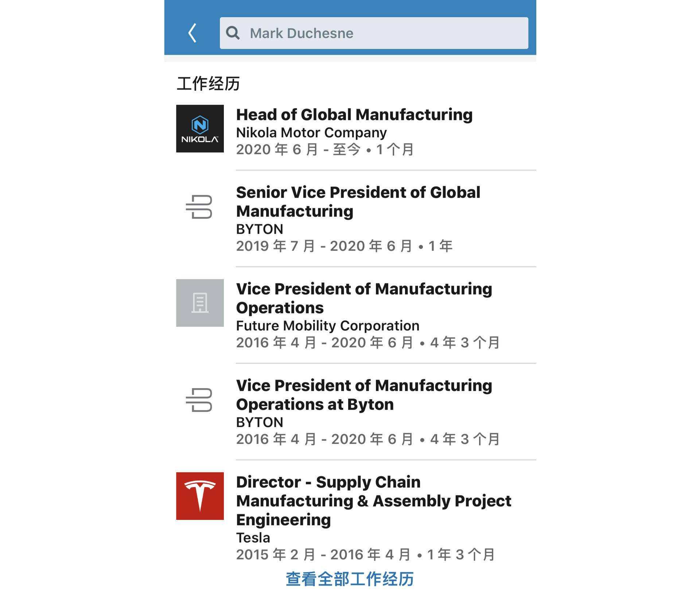Focus the Mark Duchesne search field
Screen dimensions: 700x591
374,33
